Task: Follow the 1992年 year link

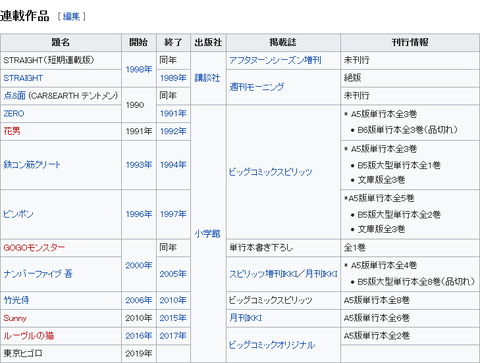Action: (x=173, y=131)
